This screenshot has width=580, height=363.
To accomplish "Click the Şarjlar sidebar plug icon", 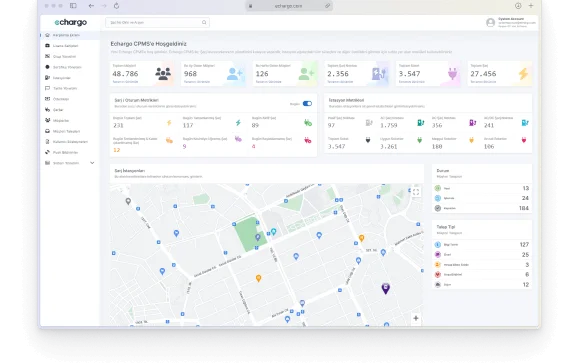I will click(47, 110).
